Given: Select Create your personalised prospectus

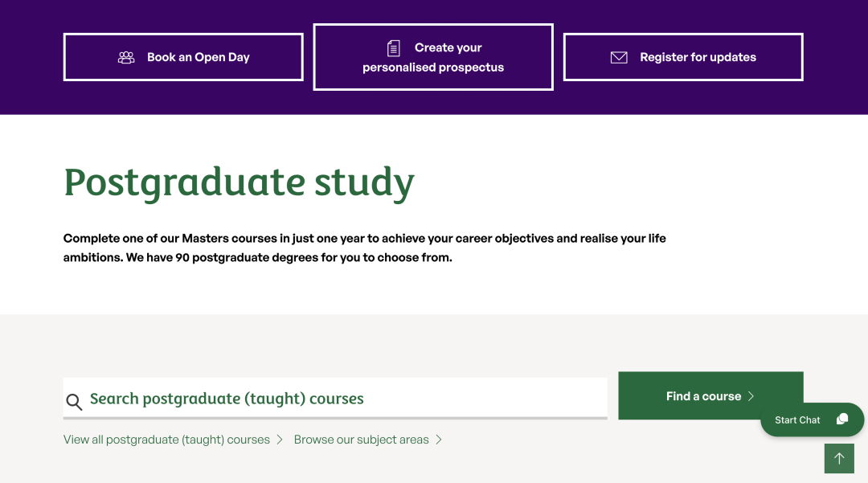Looking at the screenshot, I should point(433,57).
